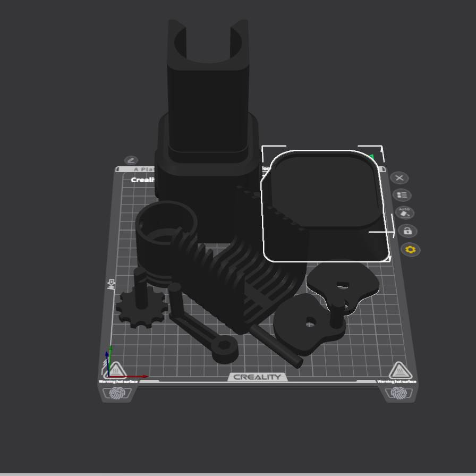
Task: Click the plate name label on bed
Action: pyautogui.click(x=142, y=180)
